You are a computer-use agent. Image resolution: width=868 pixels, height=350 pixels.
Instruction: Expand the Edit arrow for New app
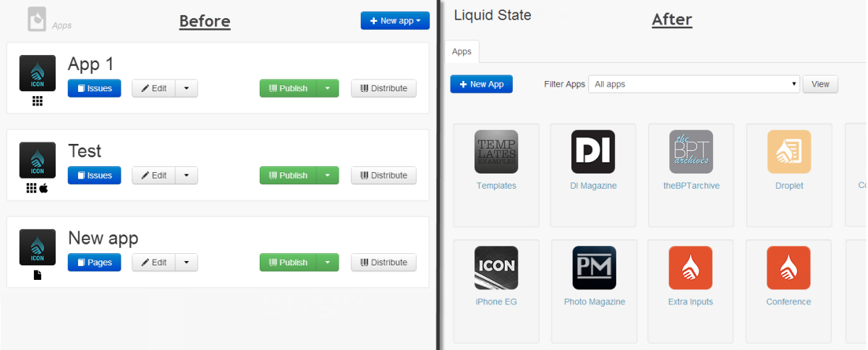pos(187,262)
